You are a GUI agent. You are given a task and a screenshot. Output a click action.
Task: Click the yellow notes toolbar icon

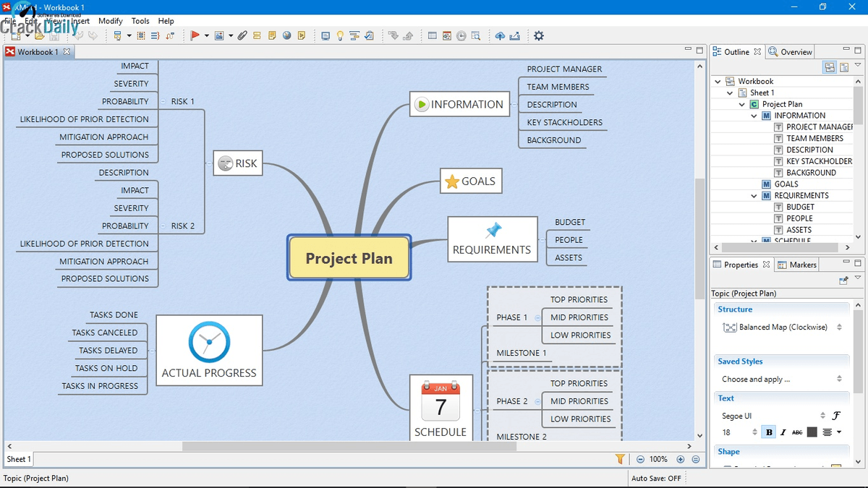pos(272,35)
